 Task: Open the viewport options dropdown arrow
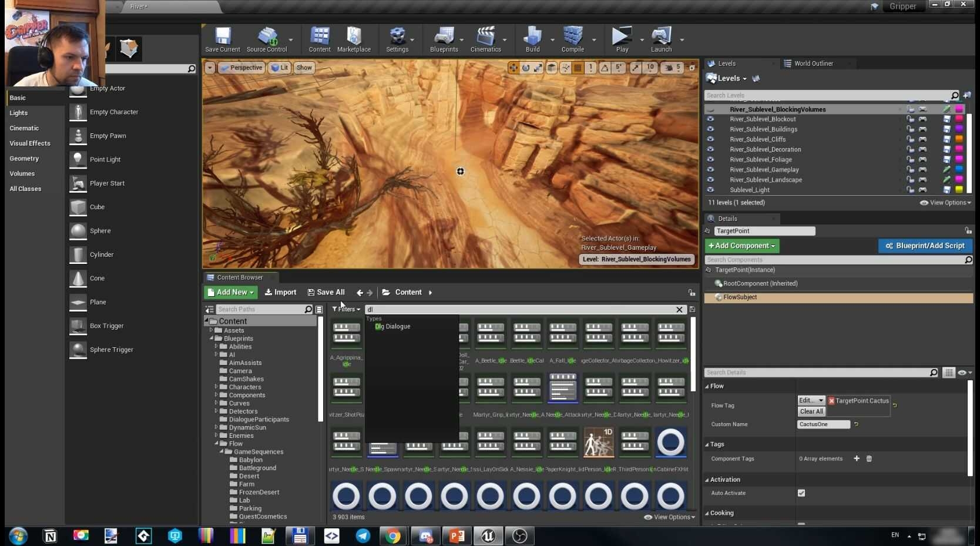coord(210,68)
